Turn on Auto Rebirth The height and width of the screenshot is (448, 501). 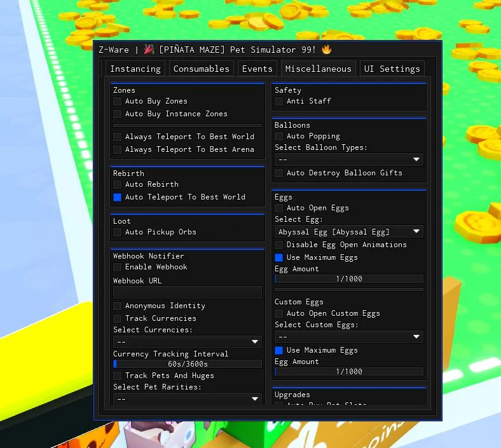click(x=117, y=184)
